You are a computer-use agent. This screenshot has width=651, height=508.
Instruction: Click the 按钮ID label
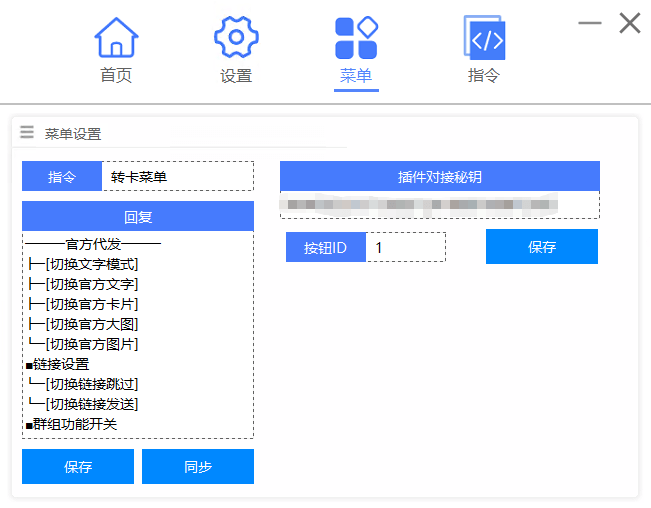coord(326,247)
